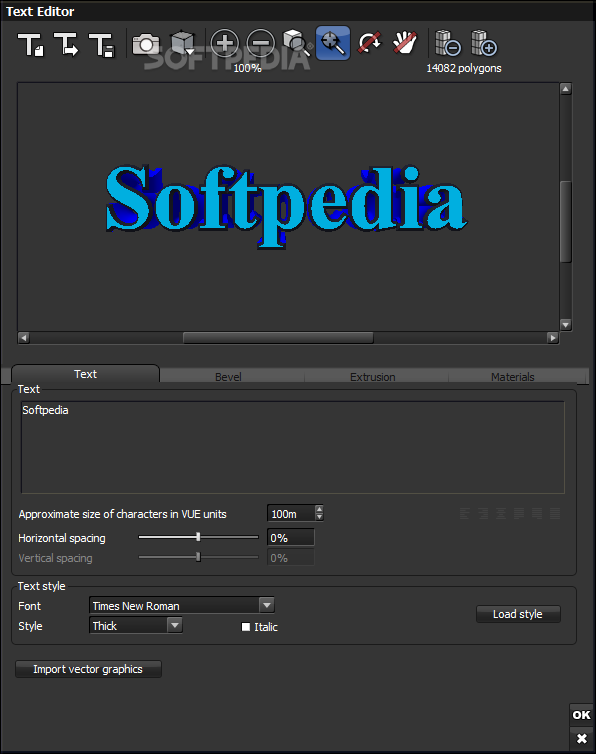Decrease character size with down arrow

click(x=319, y=517)
